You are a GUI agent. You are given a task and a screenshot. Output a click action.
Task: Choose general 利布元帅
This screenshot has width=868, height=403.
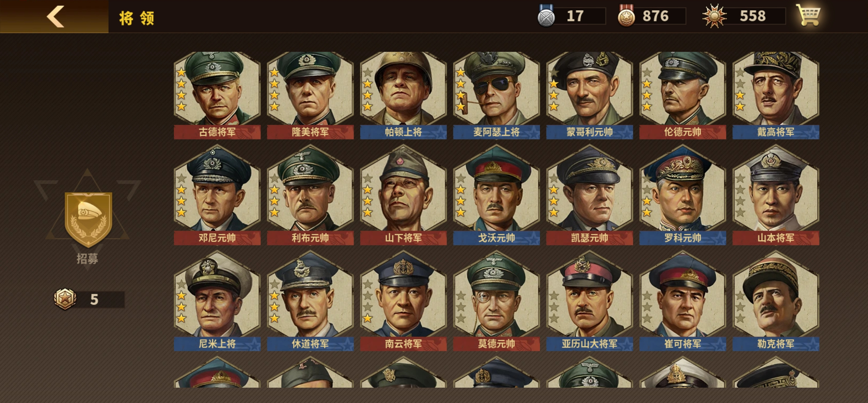click(x=311, y=195)
